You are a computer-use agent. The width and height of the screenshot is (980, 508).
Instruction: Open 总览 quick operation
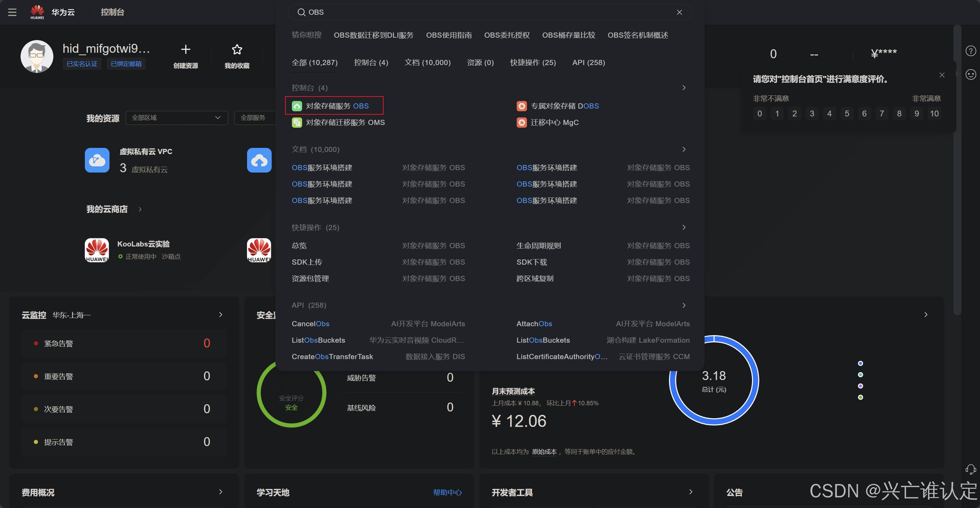click(x=299, y=245)
